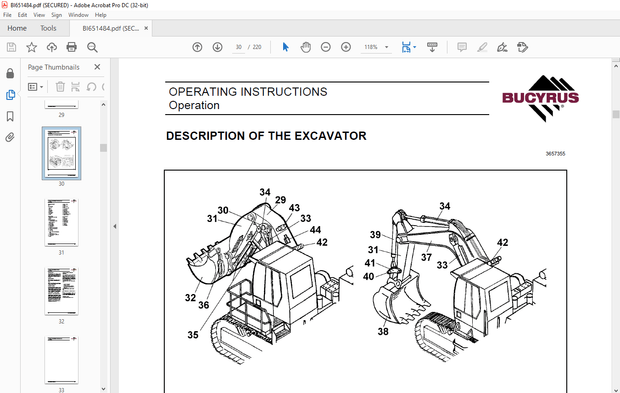
Task: Open the Bookmarks sidebar panel
Action: pyautogui.click(x=10, y=116)
